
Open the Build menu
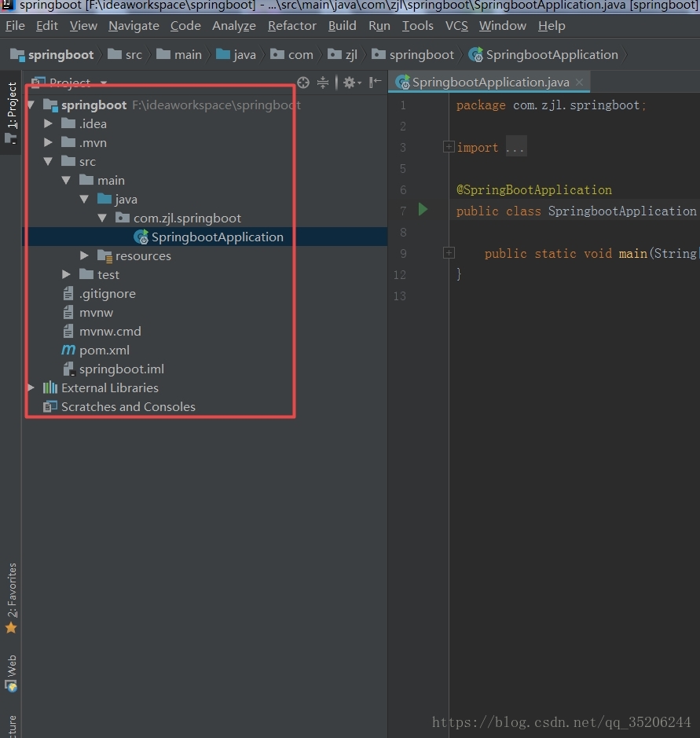point(342,26)
